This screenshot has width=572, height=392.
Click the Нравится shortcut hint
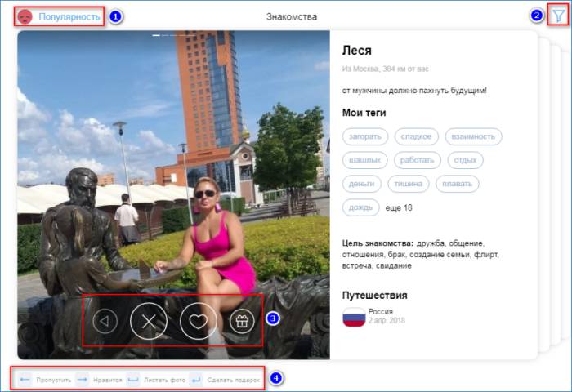106,380
